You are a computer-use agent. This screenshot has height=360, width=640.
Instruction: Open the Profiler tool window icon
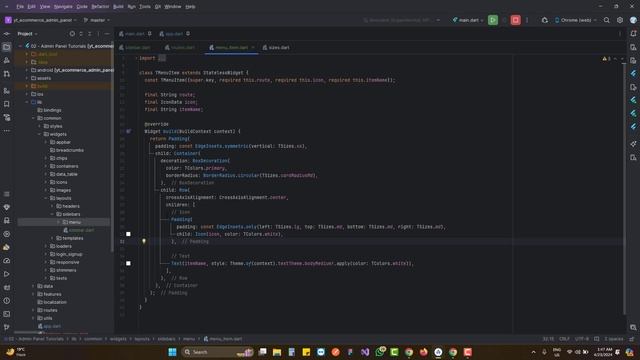[x=7, y=260]
